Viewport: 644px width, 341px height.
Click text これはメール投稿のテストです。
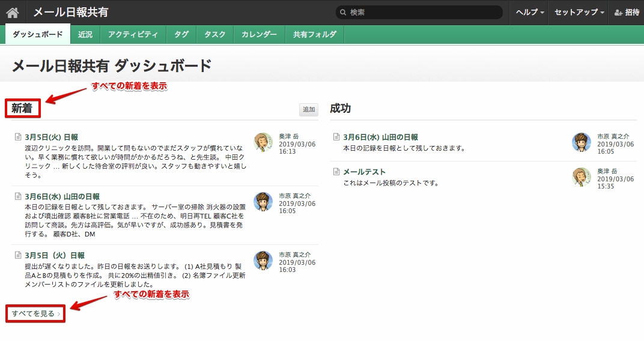point(391,183)
